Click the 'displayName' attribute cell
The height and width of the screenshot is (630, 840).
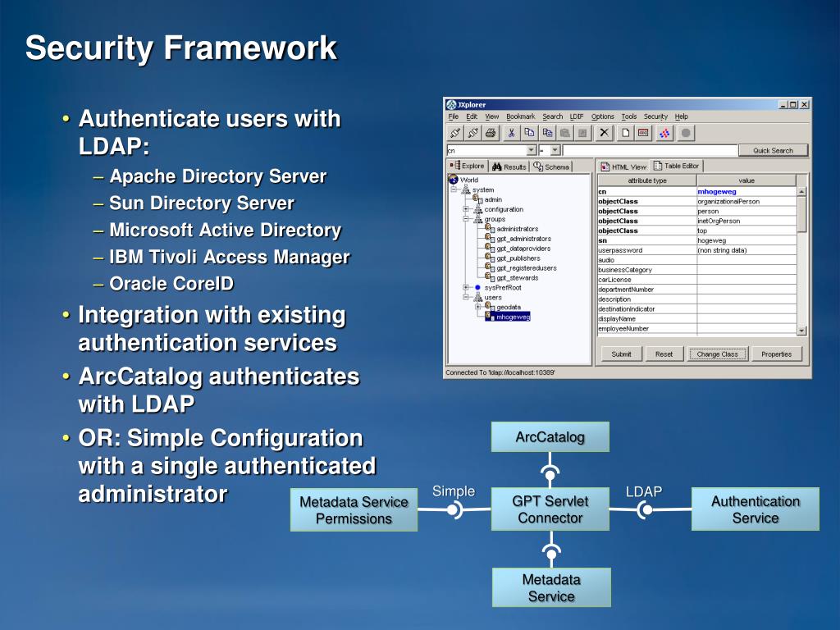647,319
